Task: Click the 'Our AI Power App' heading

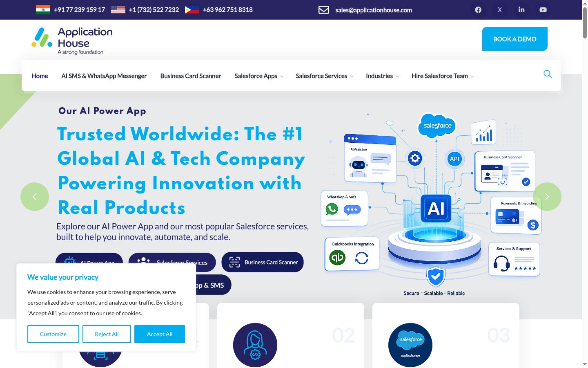Action: coord(102,111)
